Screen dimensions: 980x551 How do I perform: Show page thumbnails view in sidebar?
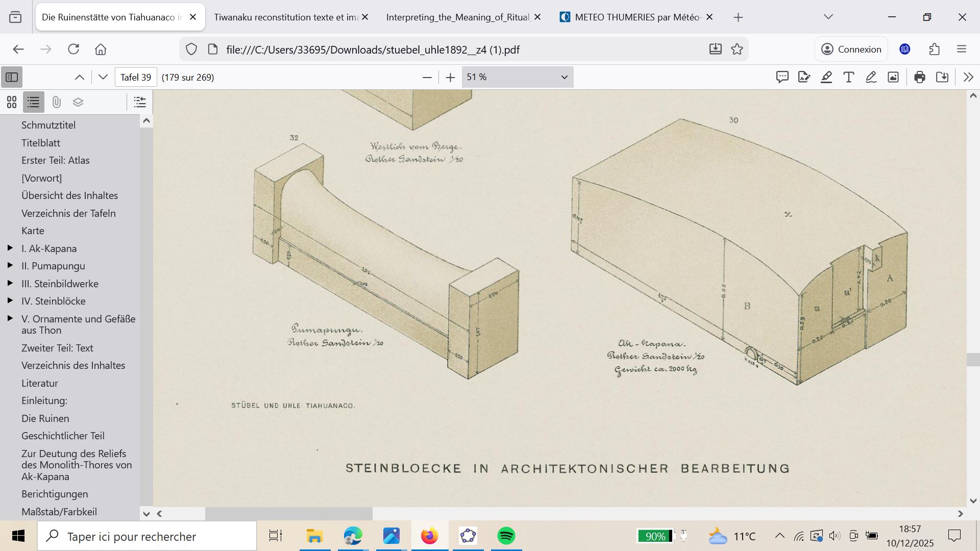tap(12, 102)
